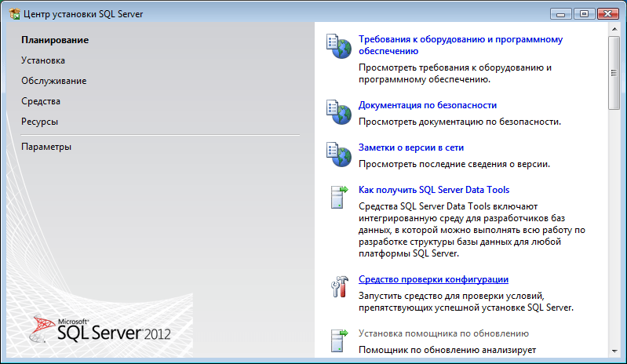
Task: Click the SQL Server setup title bar icon
Action: (13, 13)
